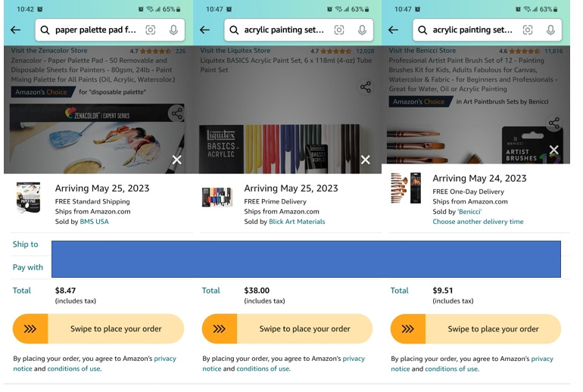Open the Ship to address row
This screenshot has height=392, width=583.
click(x=26, y=244)
